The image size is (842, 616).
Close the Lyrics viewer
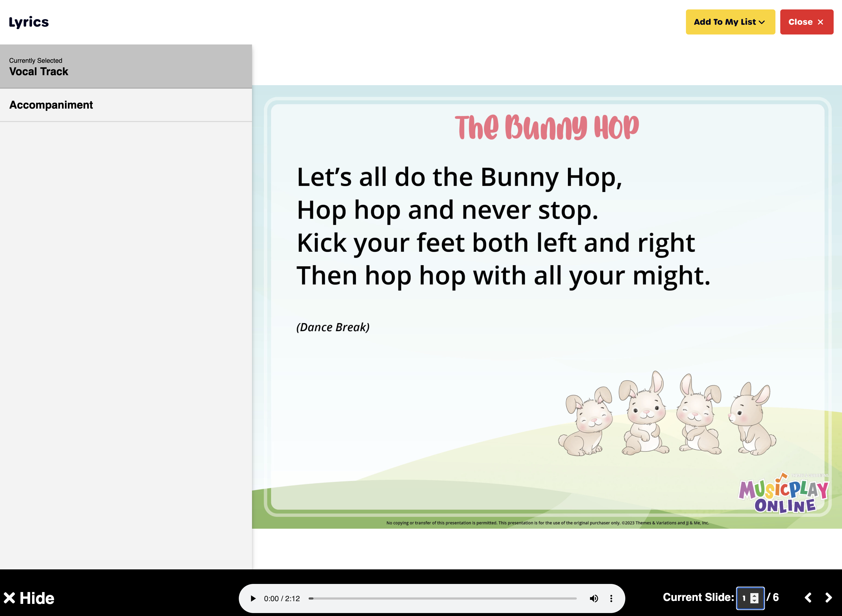point(806,22)
